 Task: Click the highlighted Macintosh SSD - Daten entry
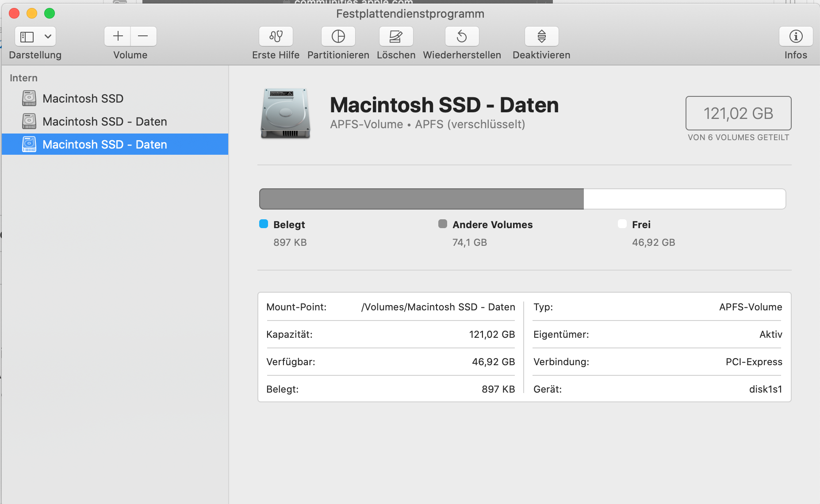[x=104, y=145]
